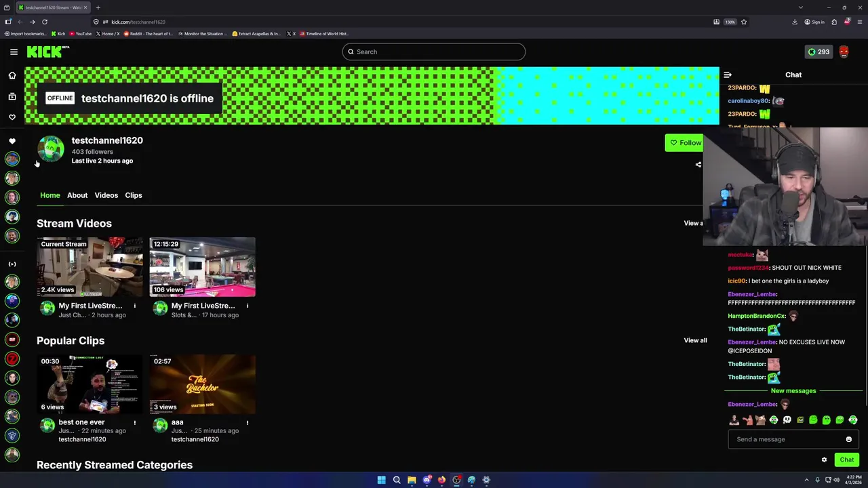Play the 'best one ever' clip thumbnail
Viewport: 868px width, 488px height.
(x=90, y=384)
